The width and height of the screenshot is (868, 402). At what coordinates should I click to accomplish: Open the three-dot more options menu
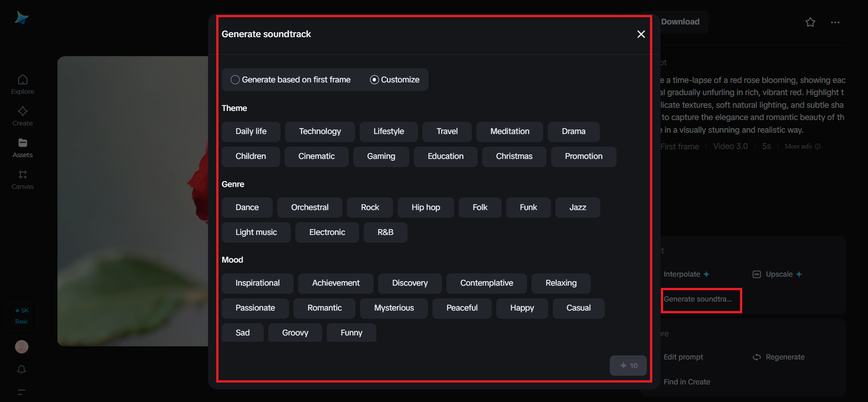click(835, 22)
